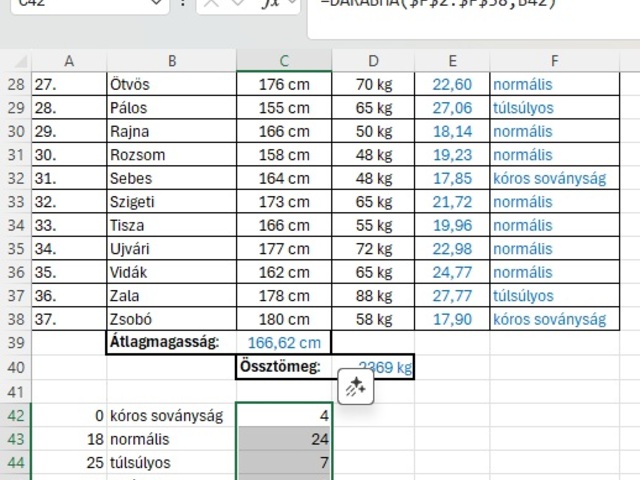
Task: Expand the Name Box dropdown arrow
Action: pyautogui.click(x=158, y=4)
